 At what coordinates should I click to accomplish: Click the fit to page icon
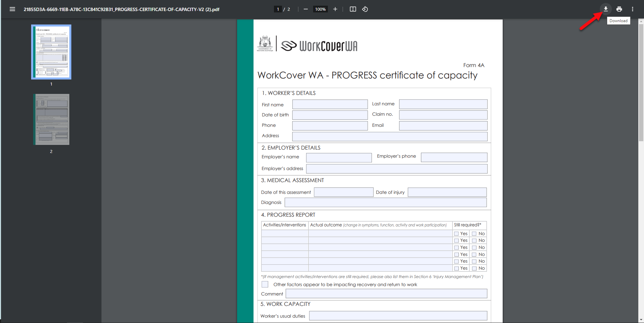353,9
